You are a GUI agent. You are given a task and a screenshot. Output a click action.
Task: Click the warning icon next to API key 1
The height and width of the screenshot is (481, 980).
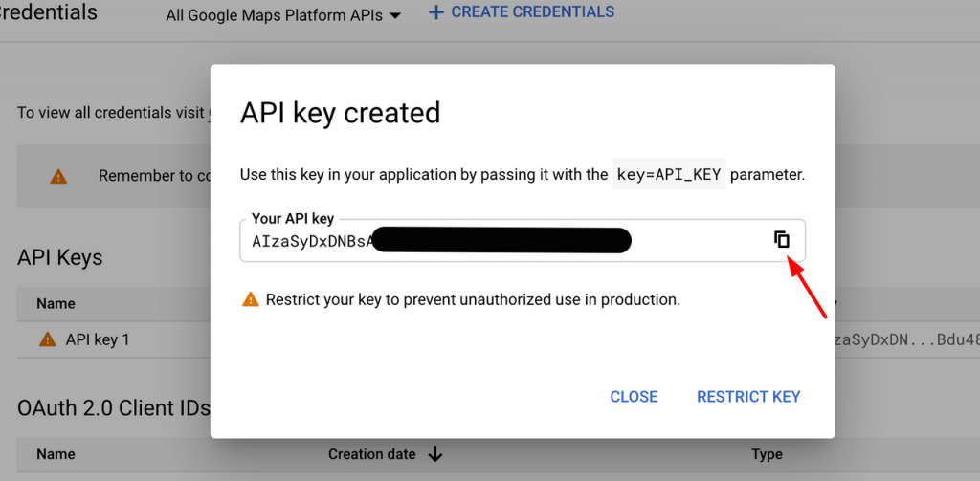pos(48,339)
